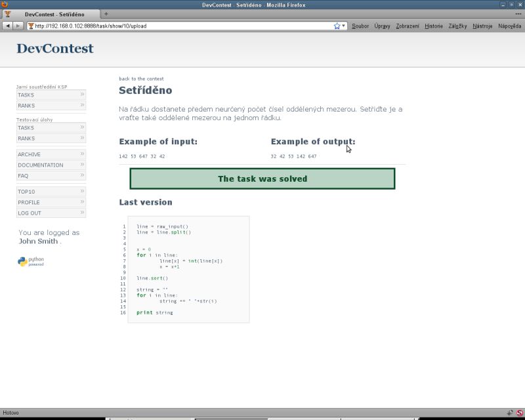Viewport: 525px width, 420px height.
Task: Click the example input '142 53 647 32 42'
Action: pos(142,156)
